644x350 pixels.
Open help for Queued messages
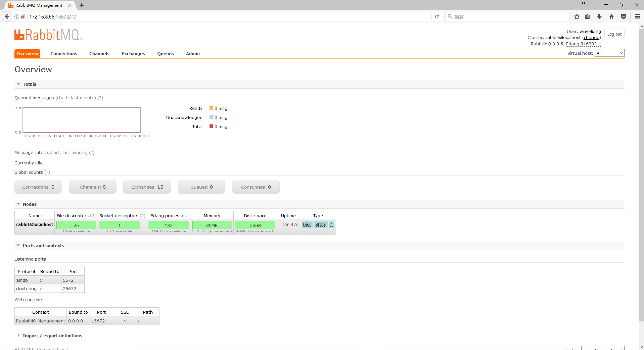coord(100,98)
